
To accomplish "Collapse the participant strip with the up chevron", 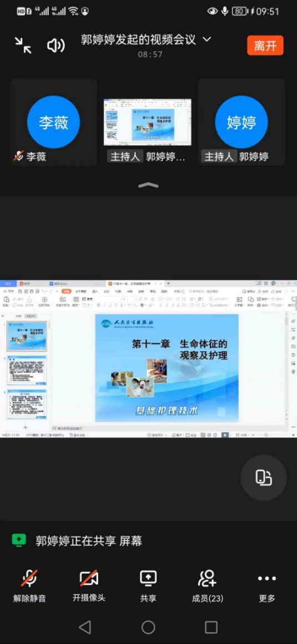I will coord(148,185).
